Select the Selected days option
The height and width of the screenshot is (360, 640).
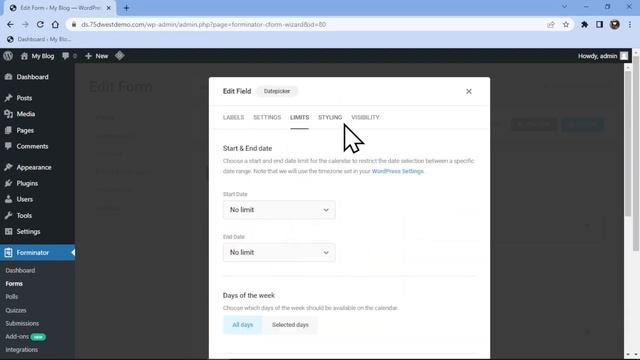[x=290, y=325]
